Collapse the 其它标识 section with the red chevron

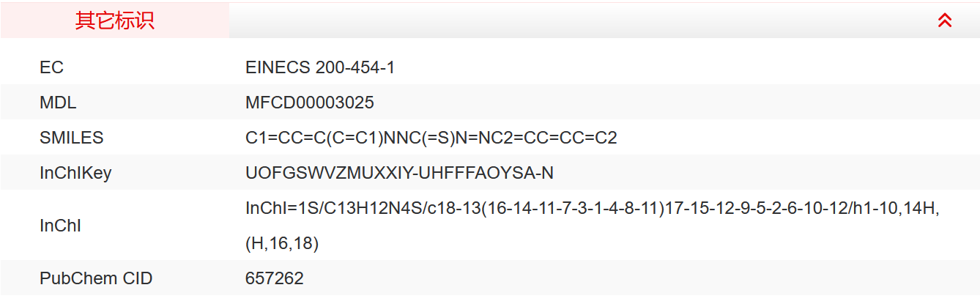click(945, 21)
